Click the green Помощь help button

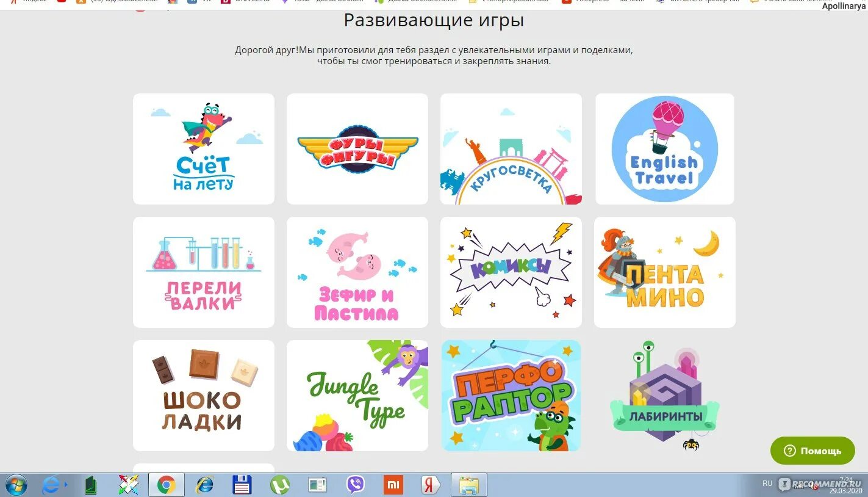tap(812, 451)
